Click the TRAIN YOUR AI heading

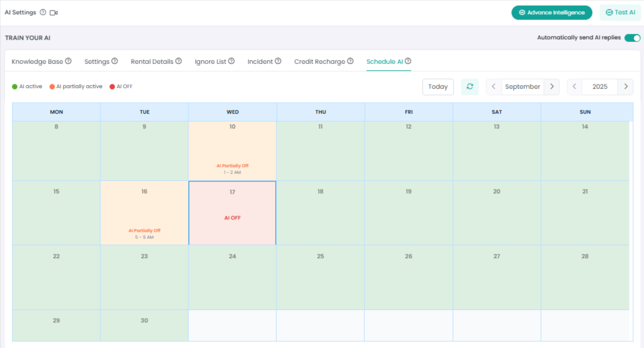(x=27, y=38)
